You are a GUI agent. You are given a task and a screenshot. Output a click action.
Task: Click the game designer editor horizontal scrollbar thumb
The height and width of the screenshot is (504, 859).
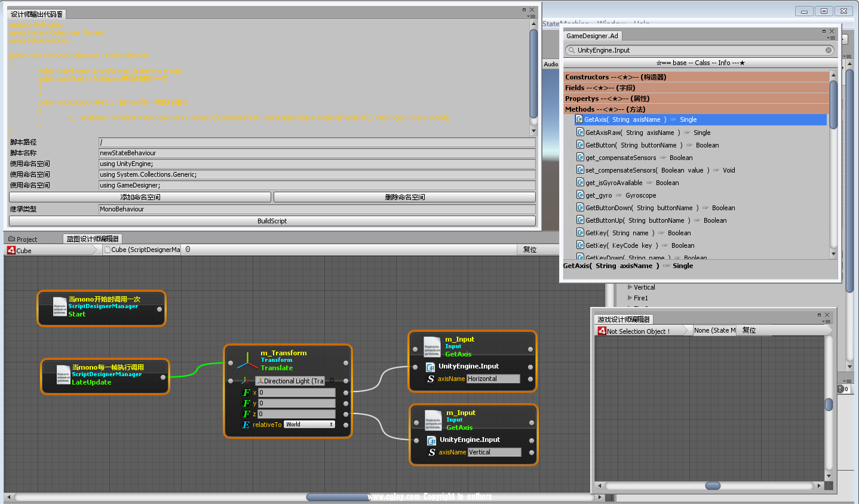pyautogui.click(x=713, y=485)
